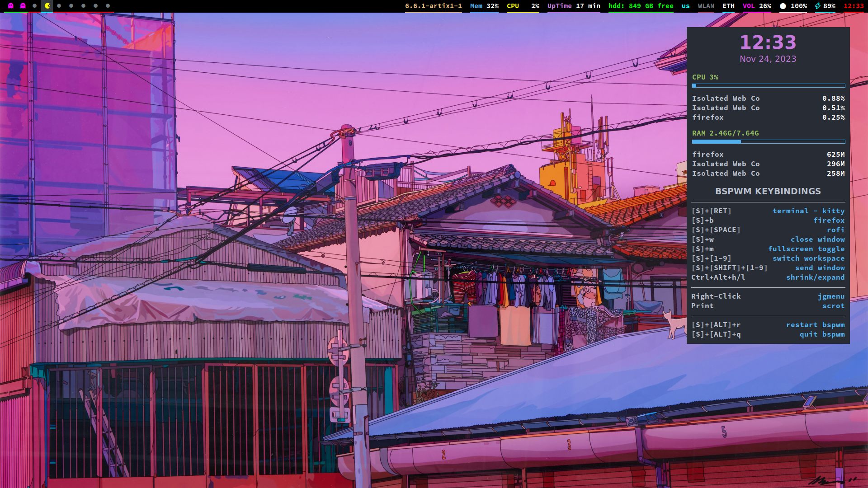Switch to the first ghost workspace icon
Screen dimensions: 868x488
click(x=11, y=6)
